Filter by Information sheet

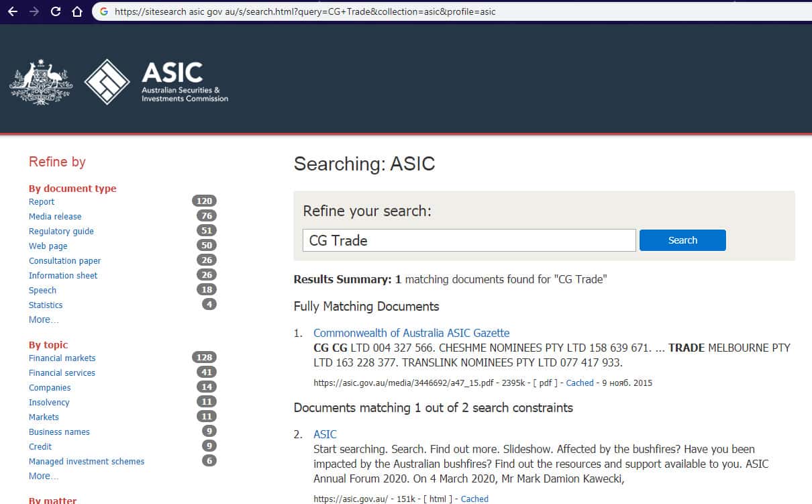(63, 275)
